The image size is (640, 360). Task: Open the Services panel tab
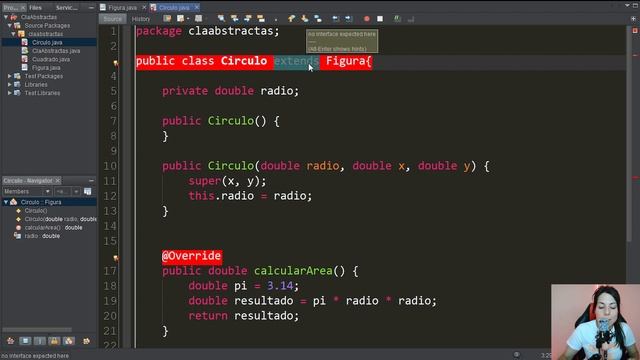click(x=67, y=7)
